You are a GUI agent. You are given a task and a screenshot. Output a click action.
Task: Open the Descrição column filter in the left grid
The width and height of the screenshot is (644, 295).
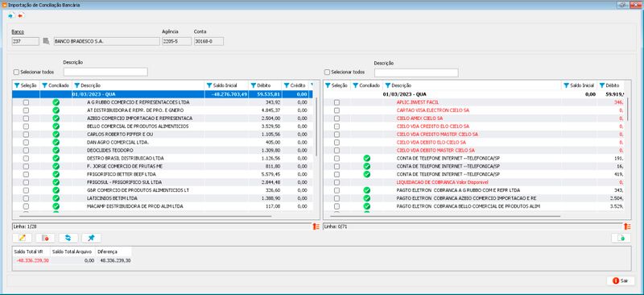[x=76, y=85]
